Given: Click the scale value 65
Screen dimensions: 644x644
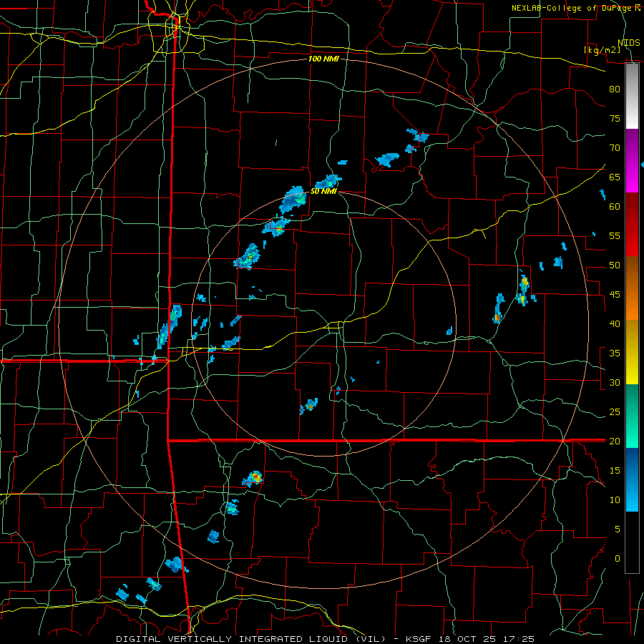Looking at the screenshot, I should point(615,177).
